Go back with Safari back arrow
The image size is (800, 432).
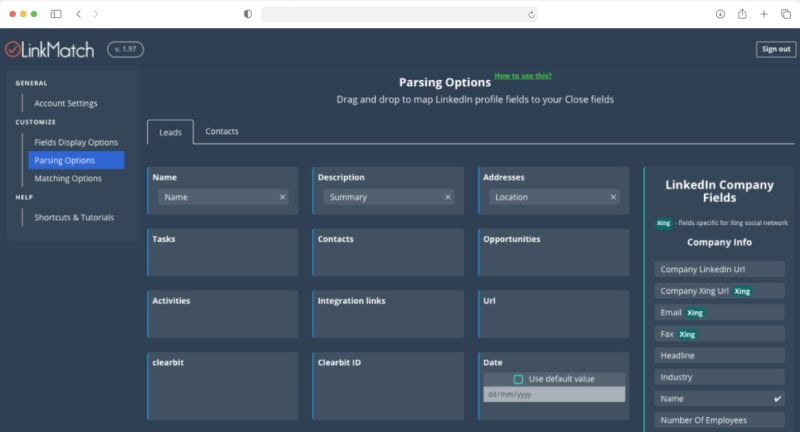pos(79,14)
